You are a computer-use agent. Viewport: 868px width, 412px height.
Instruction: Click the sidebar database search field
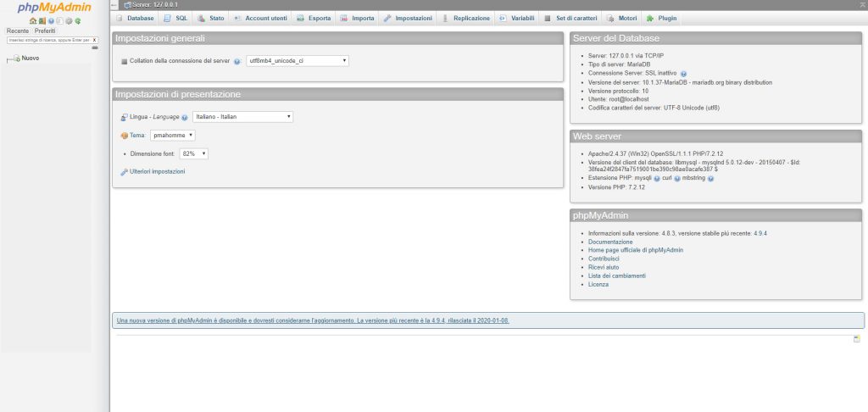(48, 40)
